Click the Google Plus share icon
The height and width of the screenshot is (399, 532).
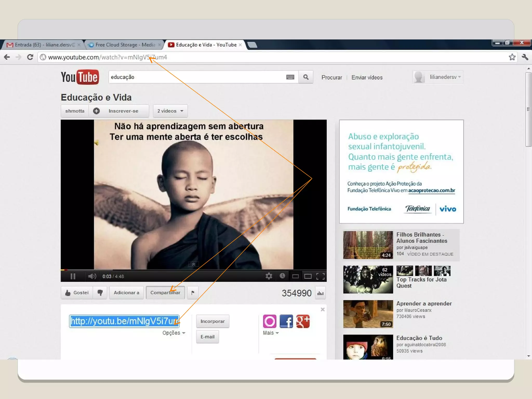click(303, 321)
